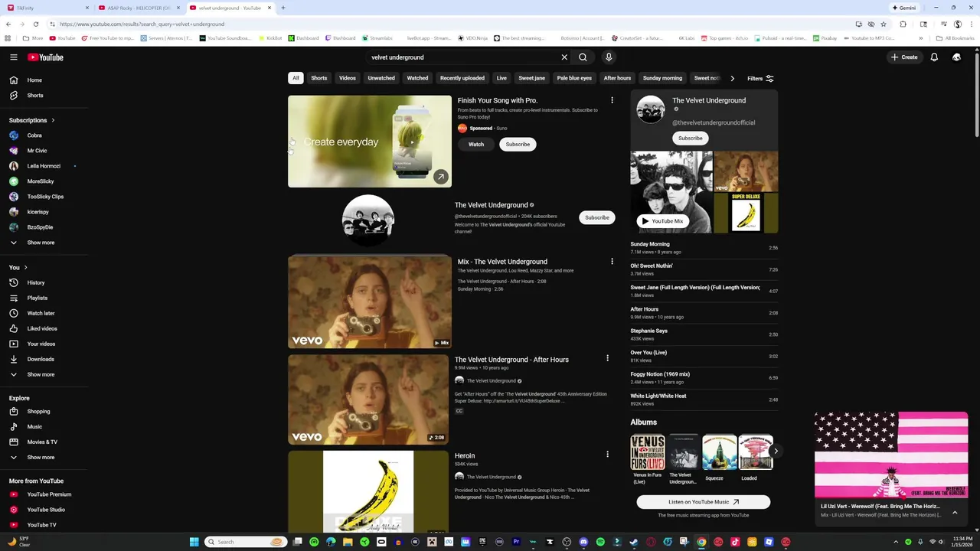980x551 pixels.
Task: Open the You section header
Action: click(x=18, y=267)
